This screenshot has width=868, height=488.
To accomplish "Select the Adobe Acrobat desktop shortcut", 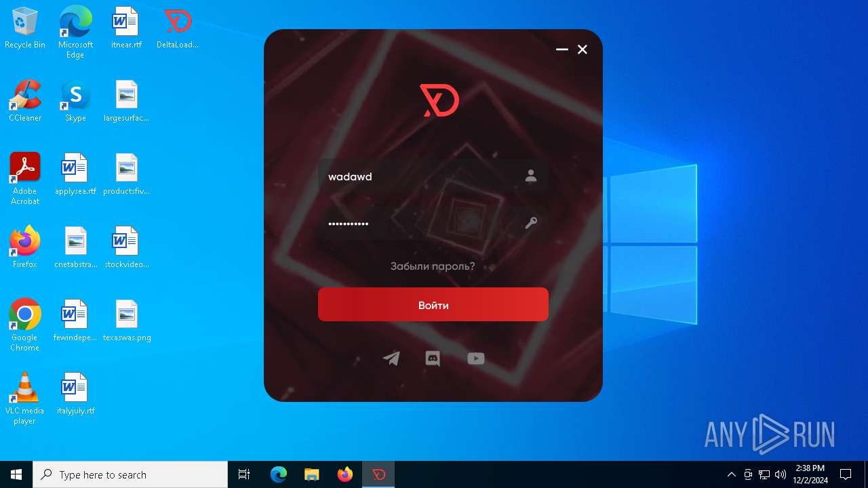I will (25, 179).
